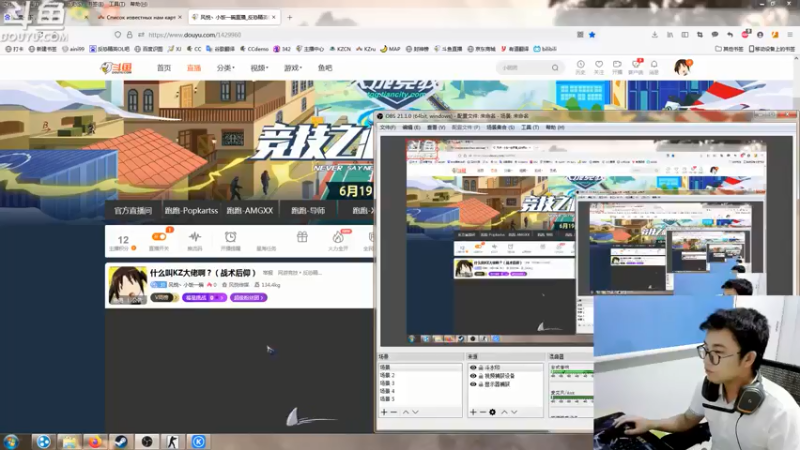Add a scene with the plus in OBS scenes
The height and width of the screenshot is (450, 800).
(x=384, y=412)
